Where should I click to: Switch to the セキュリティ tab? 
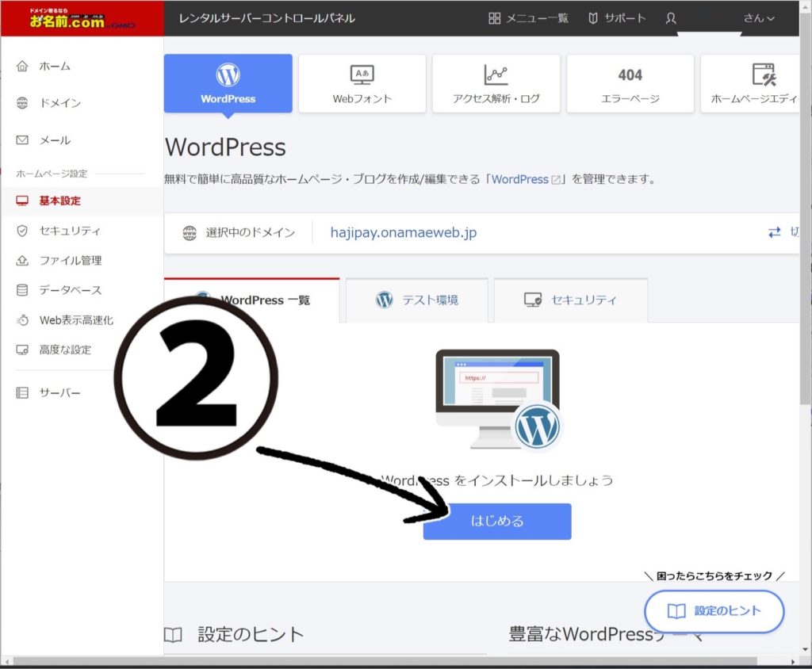click(x=570, y=300)
